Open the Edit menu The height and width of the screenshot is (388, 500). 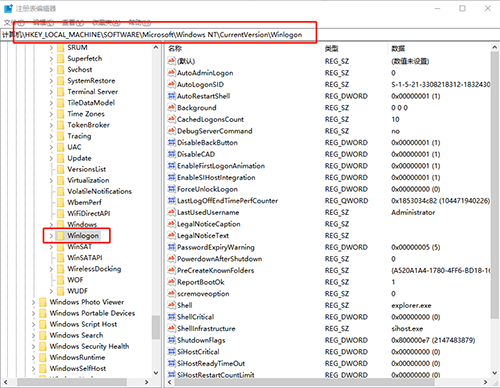tap(43, 23)
